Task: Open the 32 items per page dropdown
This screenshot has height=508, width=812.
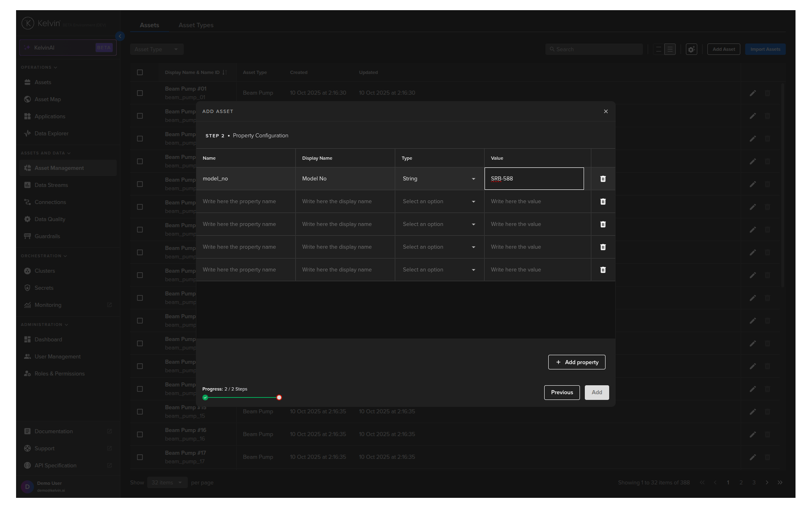Action: 167,483
